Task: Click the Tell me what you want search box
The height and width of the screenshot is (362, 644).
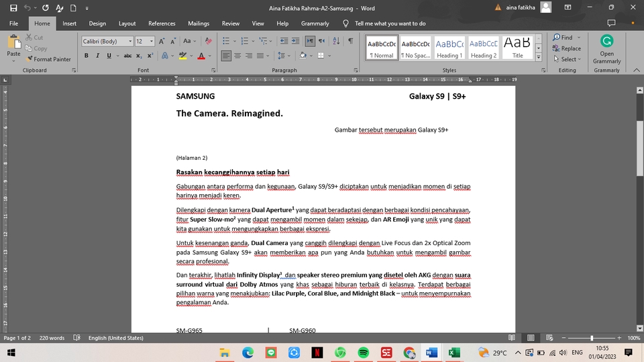Action: pos(390,24)
